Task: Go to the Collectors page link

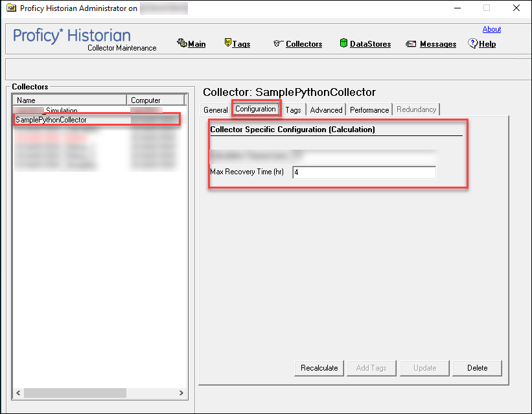Action: [x=304, y=44]
